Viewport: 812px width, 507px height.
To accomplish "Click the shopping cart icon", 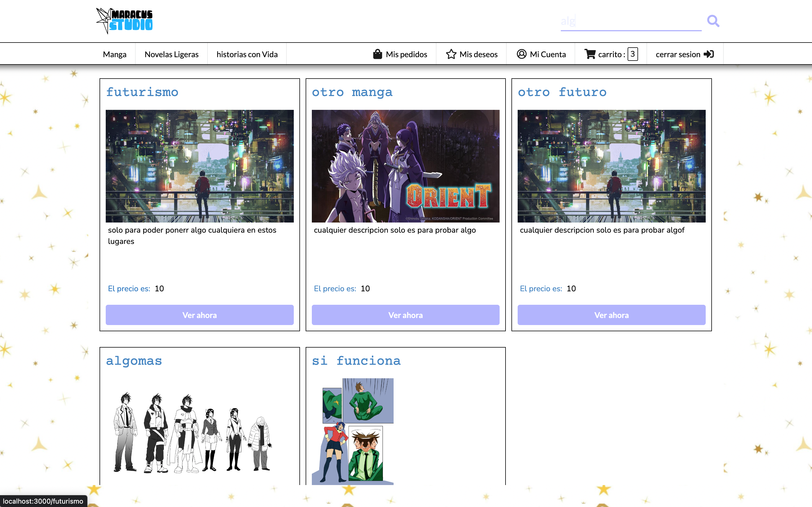I will 590,54.
